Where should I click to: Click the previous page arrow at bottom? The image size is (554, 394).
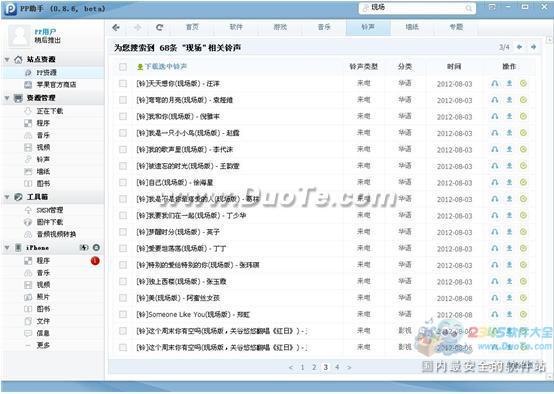[291, 367]
